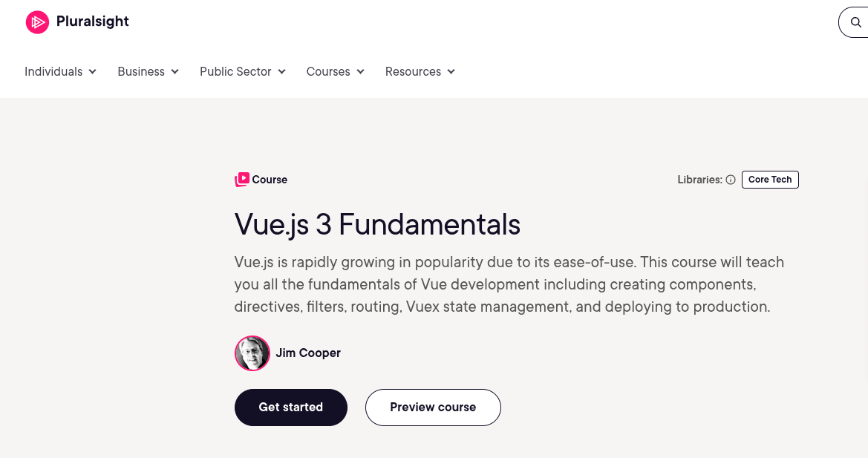Open the Courses dropdown arrow

pos(361,72)
